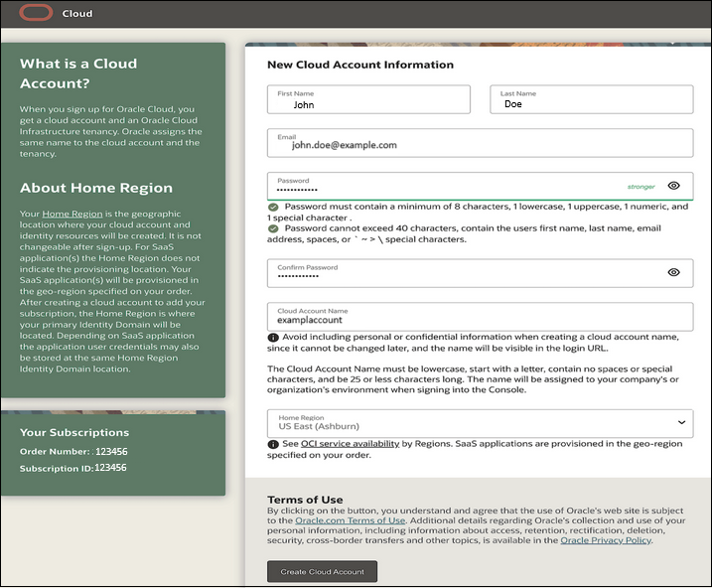Screen dimensions: 712x588
Task: Click the New Cloud Account Information heading
Action: pos(360,65)
